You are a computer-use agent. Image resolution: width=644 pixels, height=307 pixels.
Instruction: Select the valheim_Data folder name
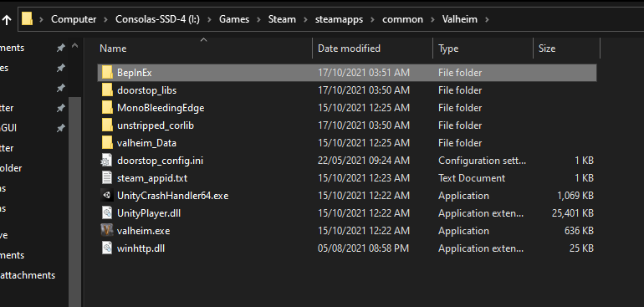pos(146,143)
